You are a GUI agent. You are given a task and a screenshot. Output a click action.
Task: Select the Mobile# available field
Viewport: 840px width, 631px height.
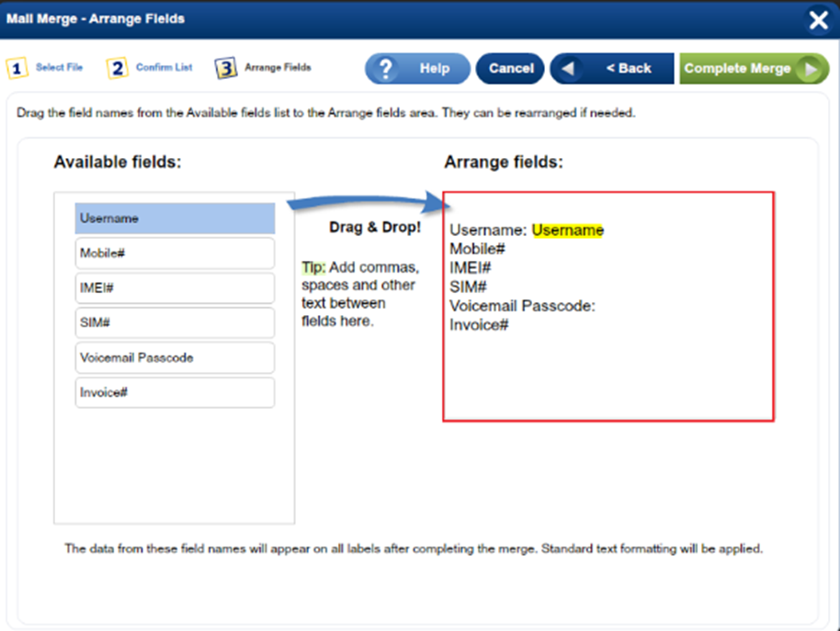[x=175, y=254]
